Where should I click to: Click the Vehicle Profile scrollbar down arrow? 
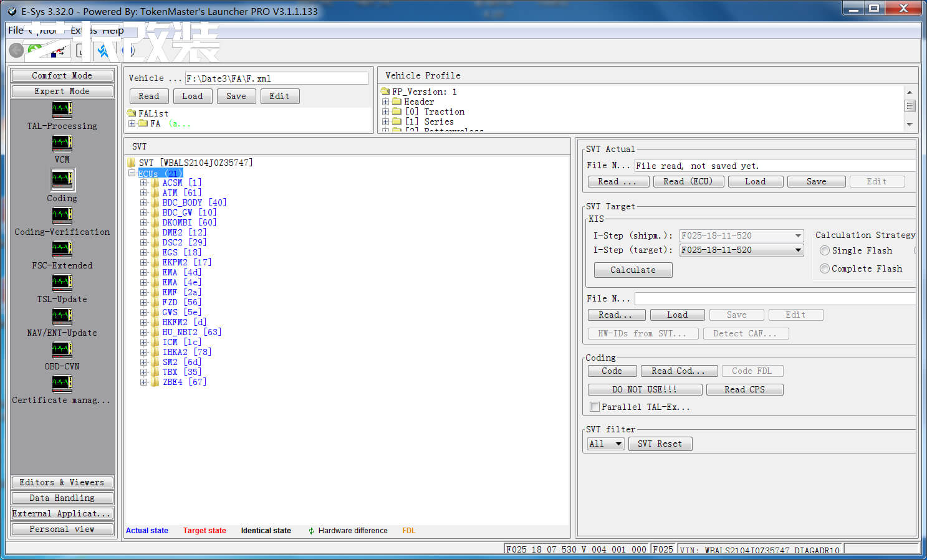(910, 125)
